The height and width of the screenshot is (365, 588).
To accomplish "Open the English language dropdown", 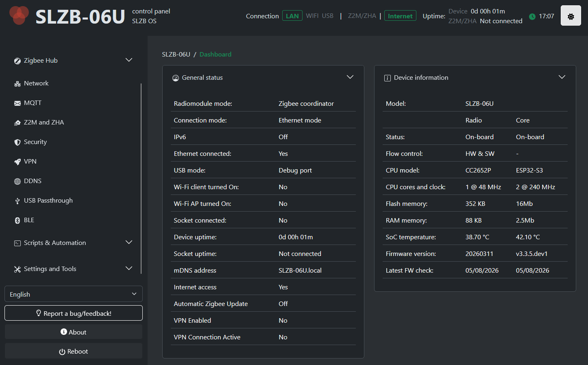I will click(x=74, y=294).
